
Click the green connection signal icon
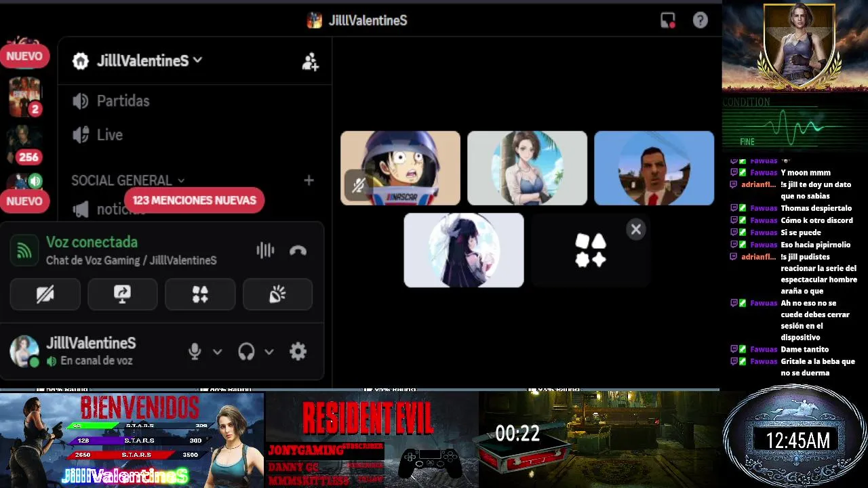click(24, 251)
